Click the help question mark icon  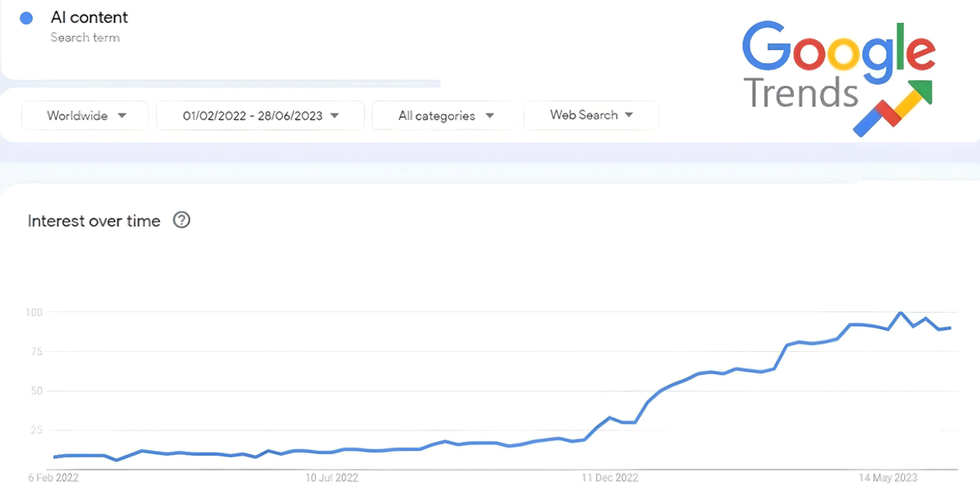(x=181, y=220)
